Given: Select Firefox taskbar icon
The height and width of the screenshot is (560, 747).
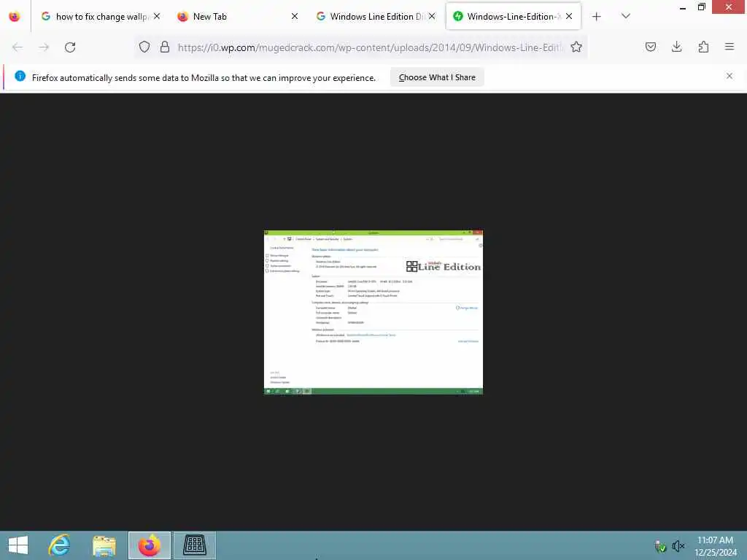Looking at the screenshot, I should pyautogui.click(x=149, y=545).
